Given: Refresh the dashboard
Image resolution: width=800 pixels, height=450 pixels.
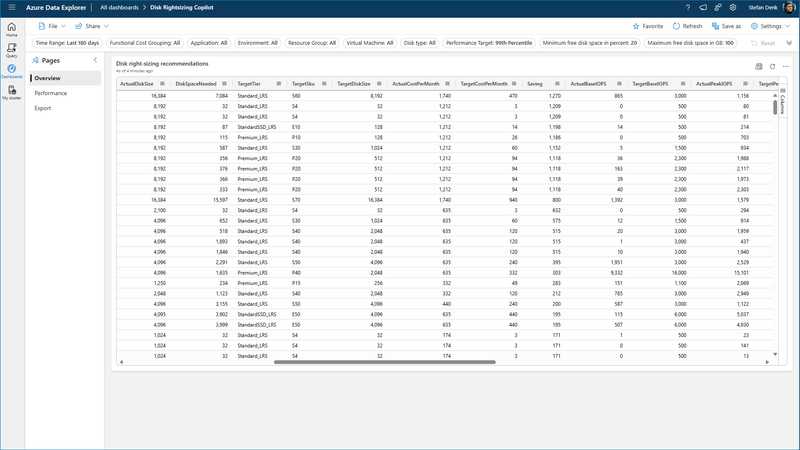Looking at the screenshot, I should (687, 26).
